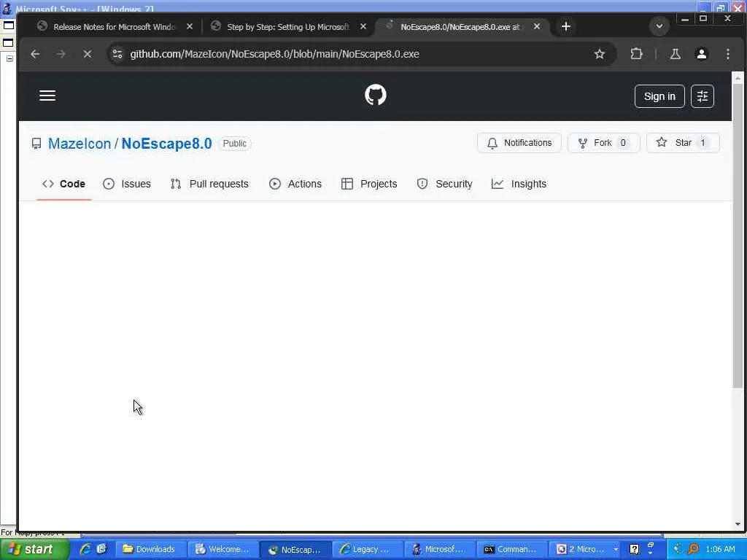
Task: Close the NoEscape8.0.exe browser tab
Action: (x=537, y=27)
